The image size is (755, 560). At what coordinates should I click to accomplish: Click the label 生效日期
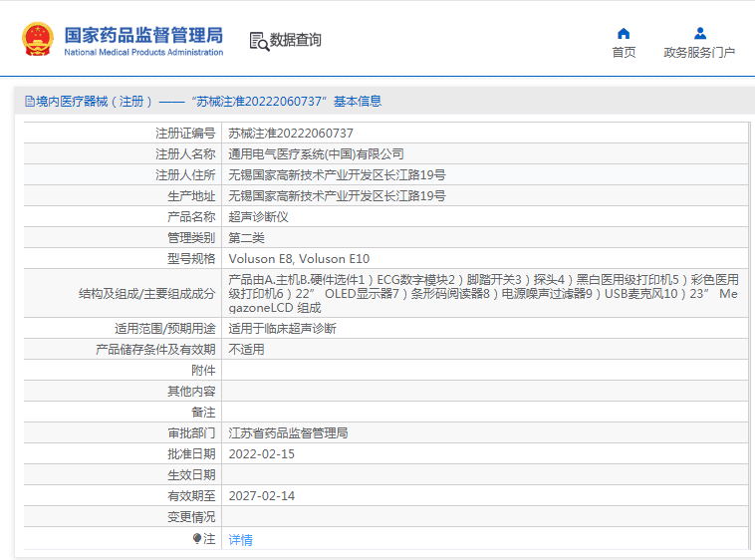[x=191, y=474]
